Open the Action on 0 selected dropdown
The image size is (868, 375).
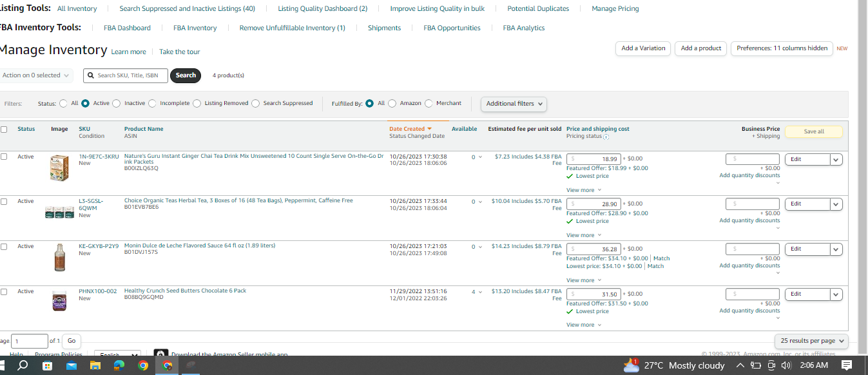click(35, 75)
